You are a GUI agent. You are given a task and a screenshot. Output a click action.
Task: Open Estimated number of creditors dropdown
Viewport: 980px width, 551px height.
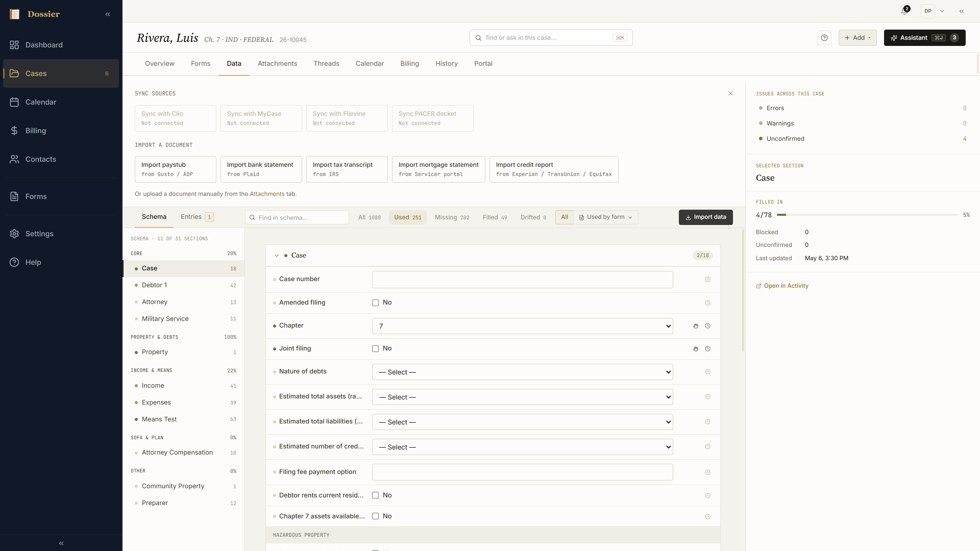tap(522, 447)
